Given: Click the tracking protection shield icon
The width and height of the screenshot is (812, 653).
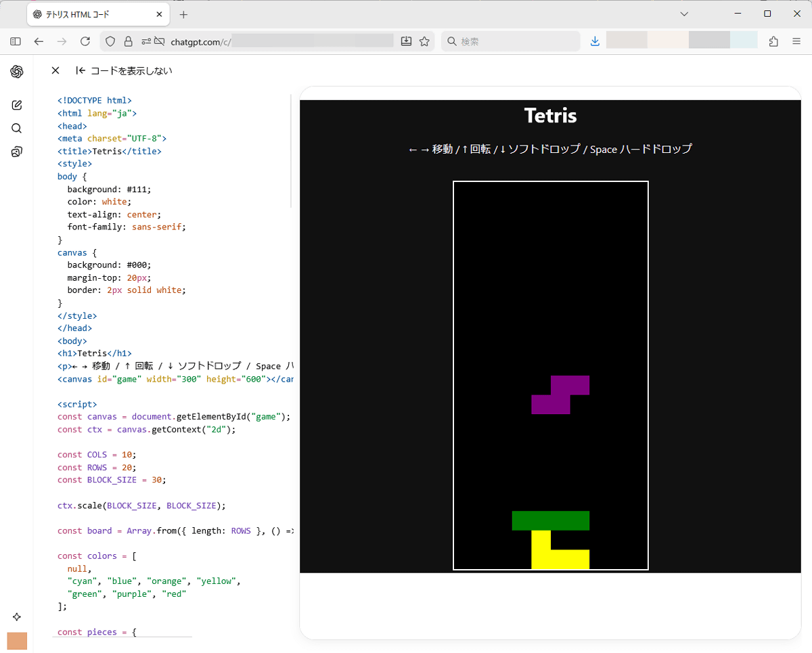Looking at the screenshot, I should click(x=110, y=41).
